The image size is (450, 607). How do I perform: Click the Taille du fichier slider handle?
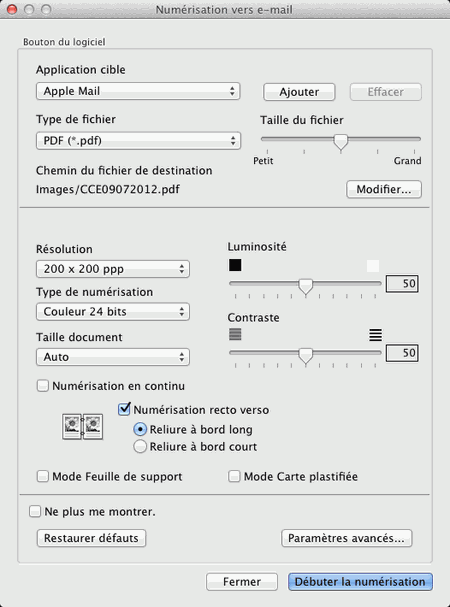click(x=341, y=142)
